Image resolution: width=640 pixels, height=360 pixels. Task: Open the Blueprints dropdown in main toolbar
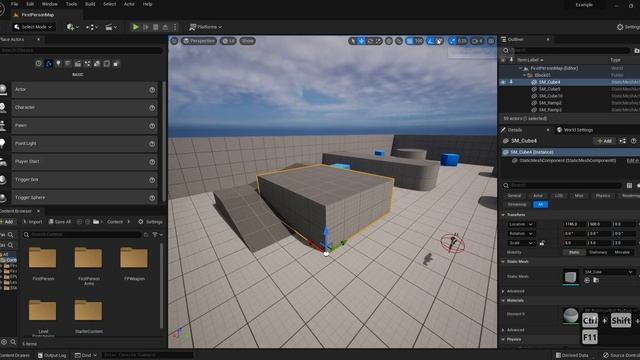[x=91, y=27]
